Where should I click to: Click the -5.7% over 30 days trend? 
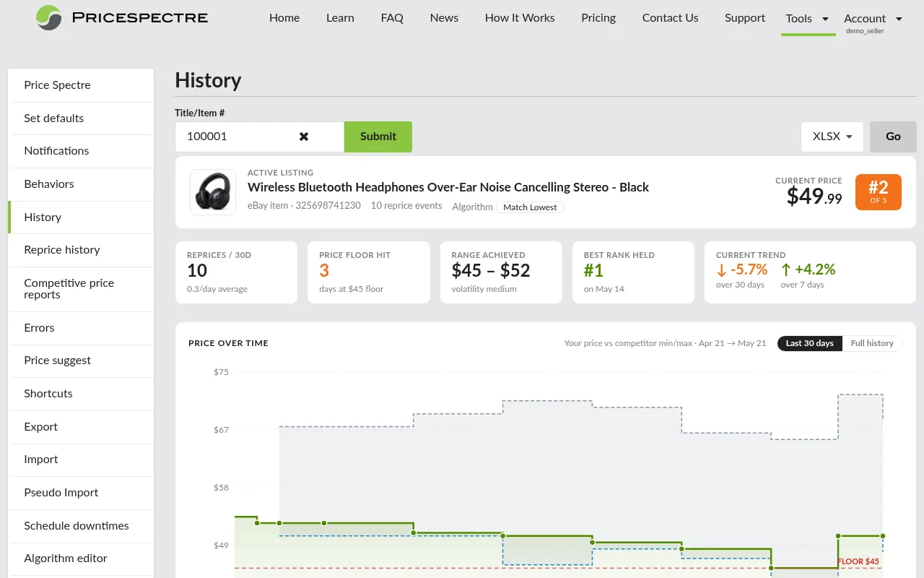tap(741, 275)
